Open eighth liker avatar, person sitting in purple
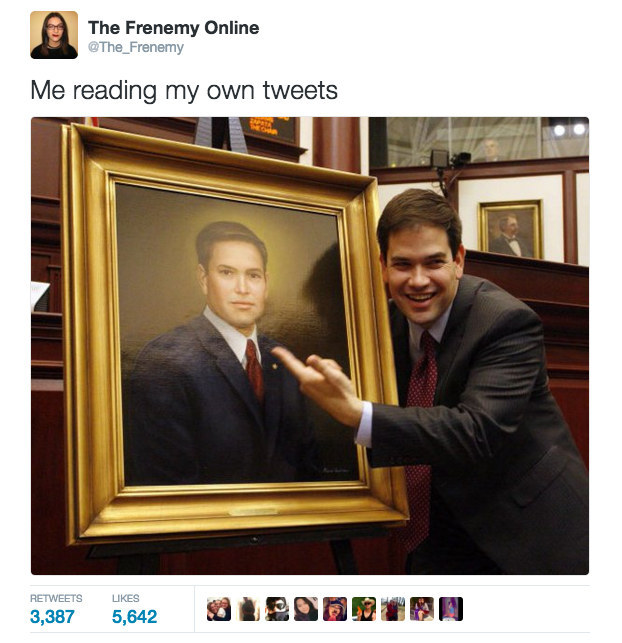 (x=422, y=609)
